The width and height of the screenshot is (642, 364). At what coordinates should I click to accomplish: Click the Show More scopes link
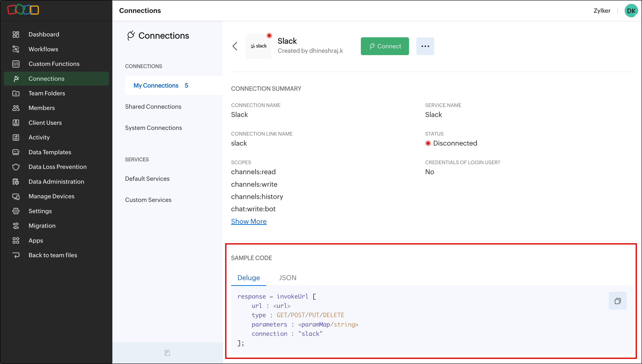[x=249, y=221]
